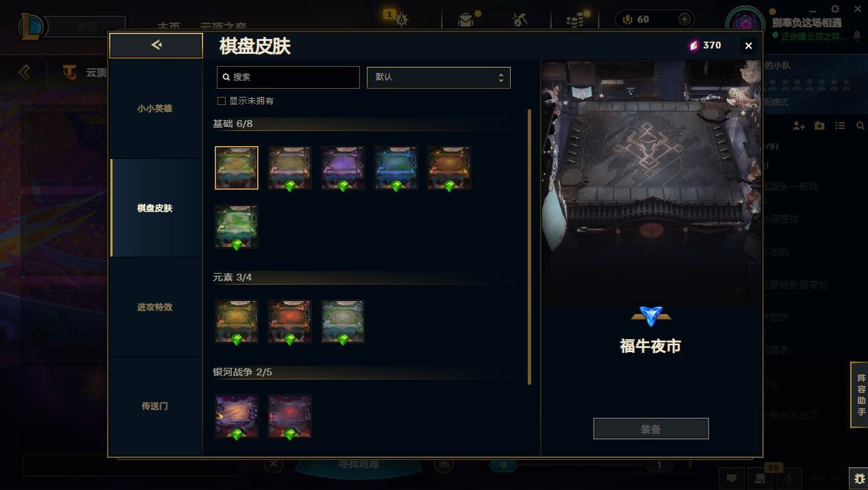
Task: Open the chat bubble icon at bottom right
Action: click(x=732, y=478)
